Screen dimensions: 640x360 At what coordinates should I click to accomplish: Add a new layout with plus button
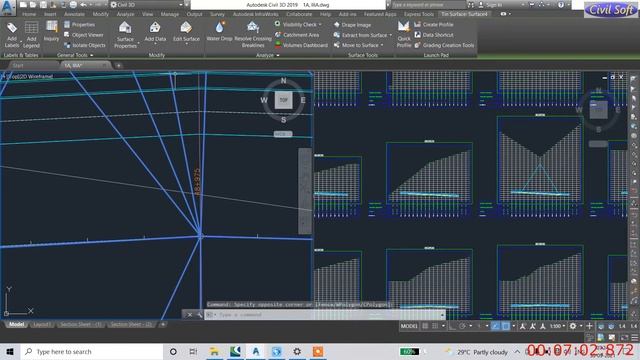point(162,324)
